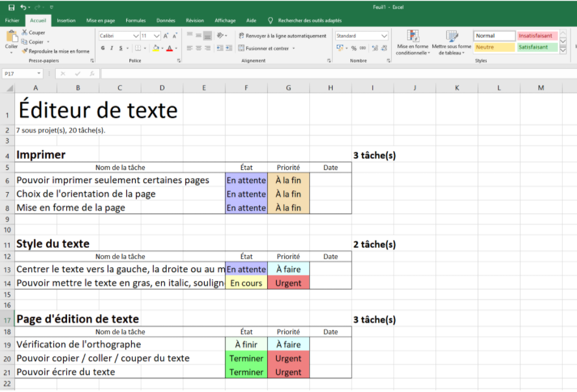Expand the cell styles gallery
Viewport: 577px width, 392px height.
563,51
